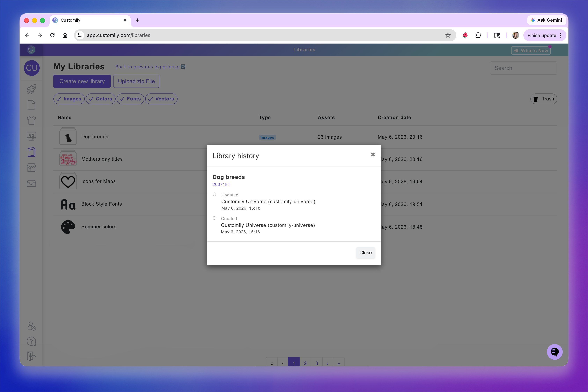This screenshot has width=588, height=392.
Task: Open the inbox tray icon in sidebar
Action: point(31,183)
